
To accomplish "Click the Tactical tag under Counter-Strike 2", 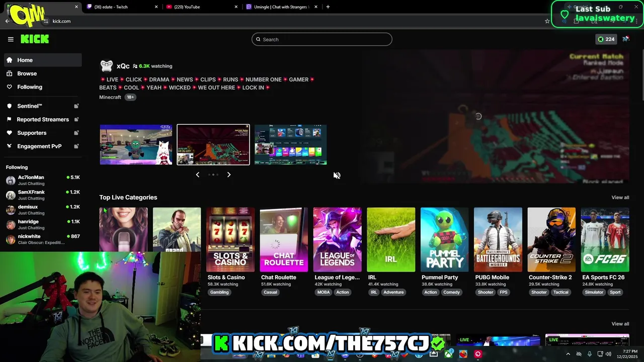I will (561, 292).
